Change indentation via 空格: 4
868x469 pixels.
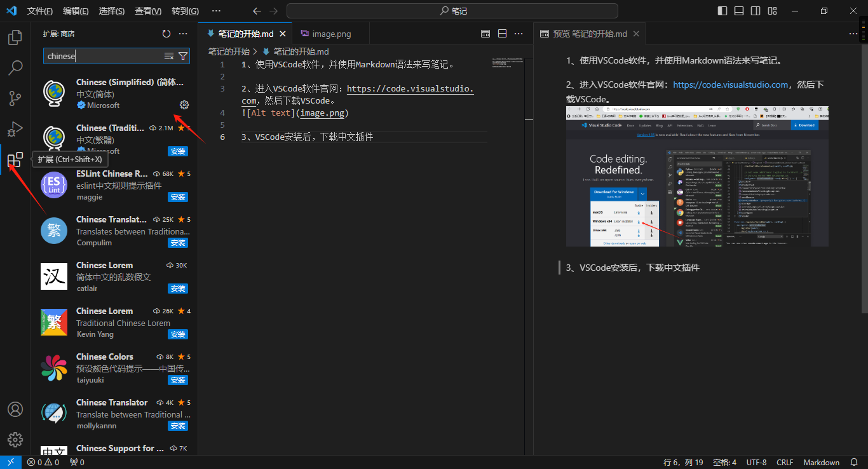point(724,463)
